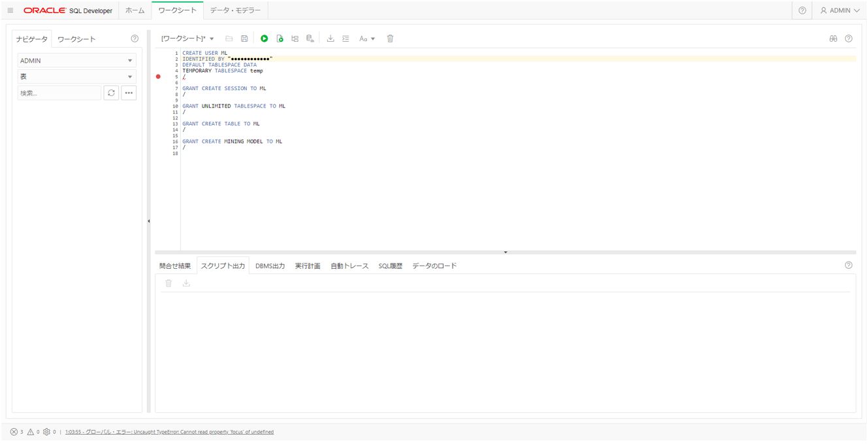Collapse the navigator panel using splitter arrow
The height and width of the screenshot is (445, 868).
coord(148,221)
